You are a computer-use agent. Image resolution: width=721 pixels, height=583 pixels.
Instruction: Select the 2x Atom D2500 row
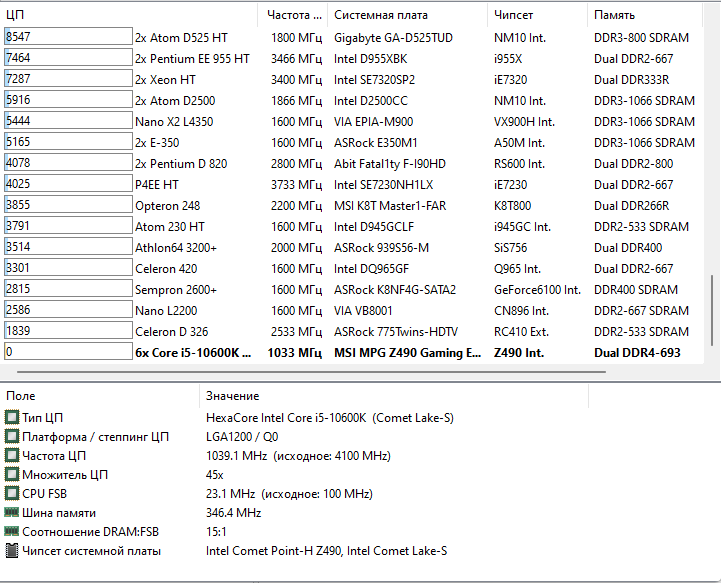pos(352,100)
